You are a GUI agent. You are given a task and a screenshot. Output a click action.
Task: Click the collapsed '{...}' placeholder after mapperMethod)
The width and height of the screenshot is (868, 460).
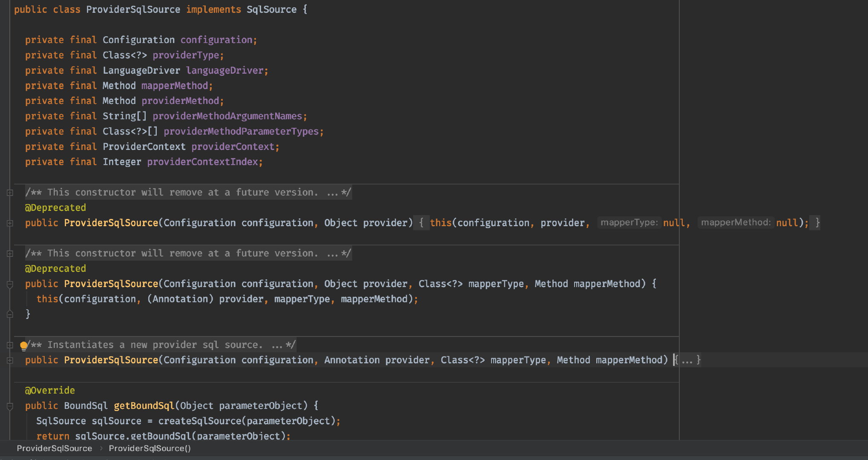688,360
